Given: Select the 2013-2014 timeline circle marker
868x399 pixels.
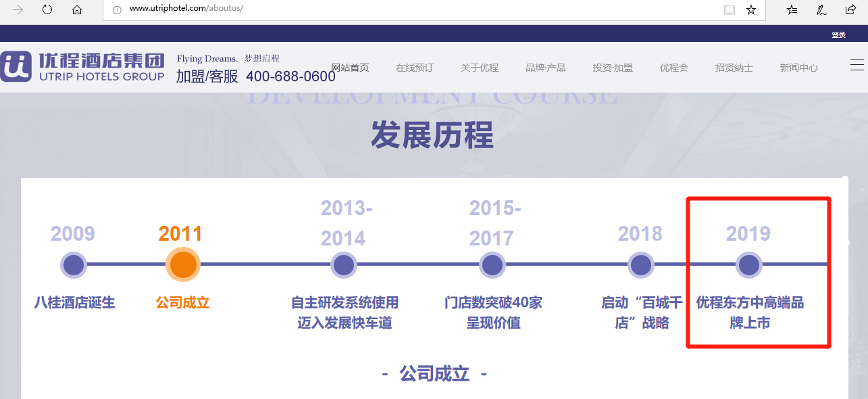Looking at the screenshot, I should pos(344,264).
